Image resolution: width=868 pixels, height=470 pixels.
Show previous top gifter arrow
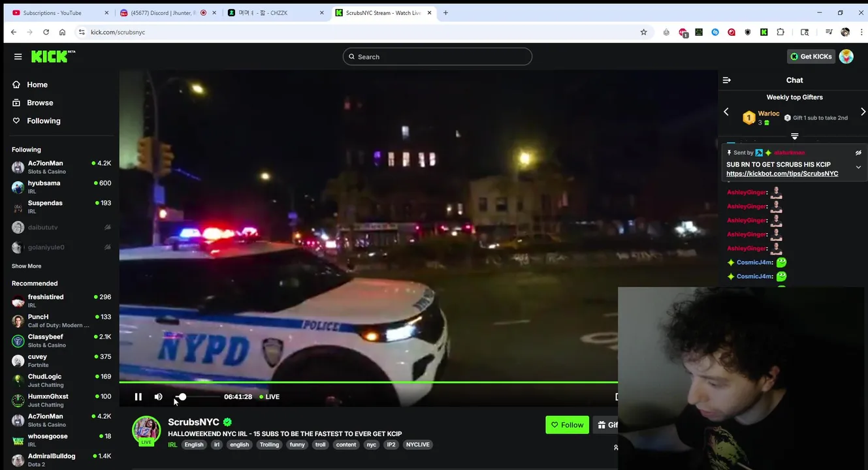(x=726, y=112)
